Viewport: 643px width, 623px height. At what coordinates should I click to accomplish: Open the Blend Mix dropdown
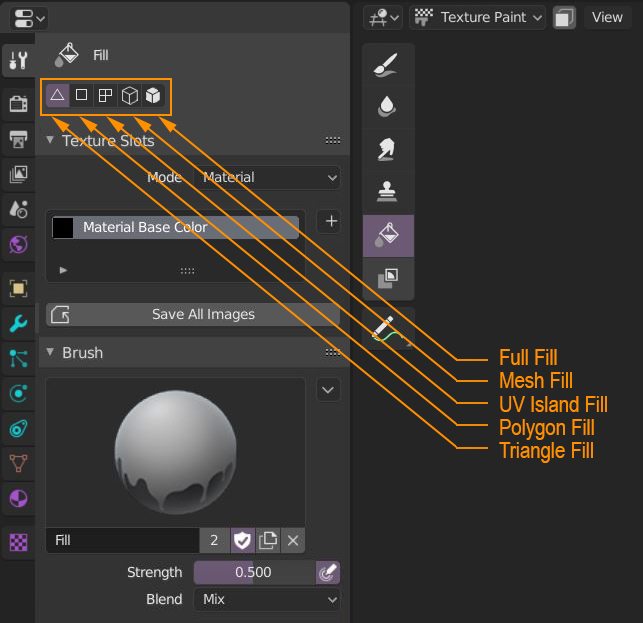click(x=267, y=600)
